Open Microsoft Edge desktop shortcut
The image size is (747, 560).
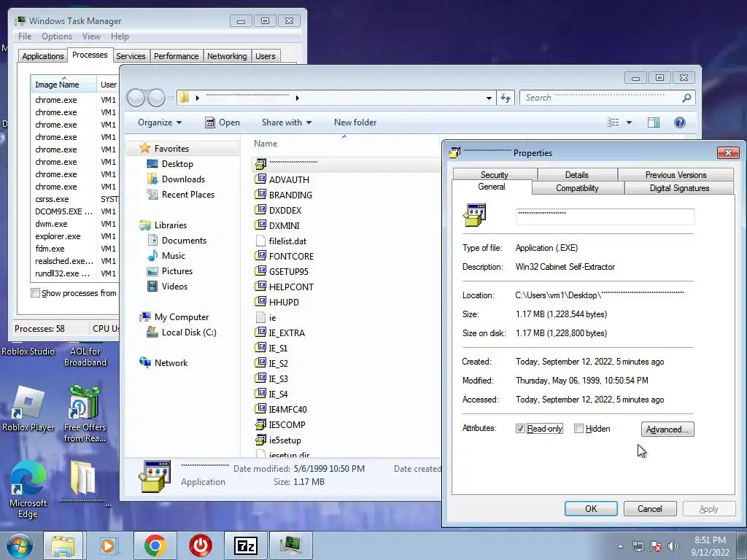pos(28,489)
